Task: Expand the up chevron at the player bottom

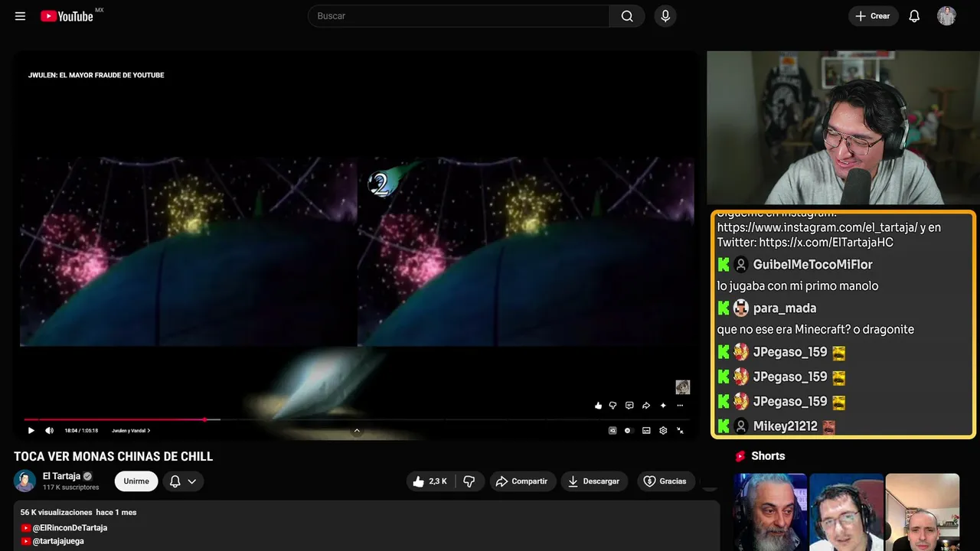Action: click(357, 431)
